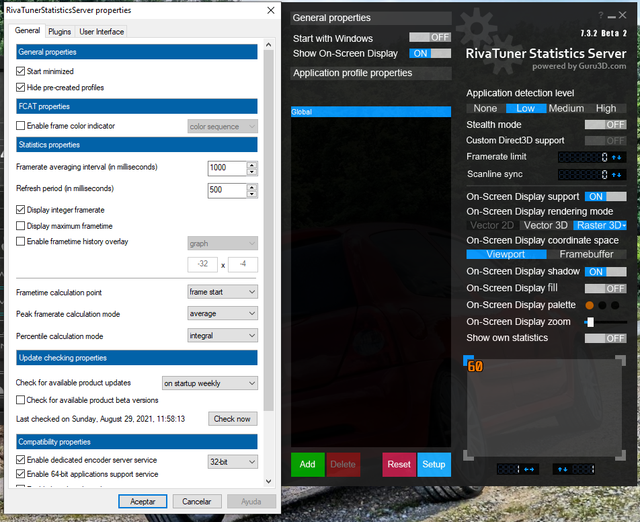640x522 pixels.
Task: Open Peak framerate calculation mode dropdown
Action: 222,313
